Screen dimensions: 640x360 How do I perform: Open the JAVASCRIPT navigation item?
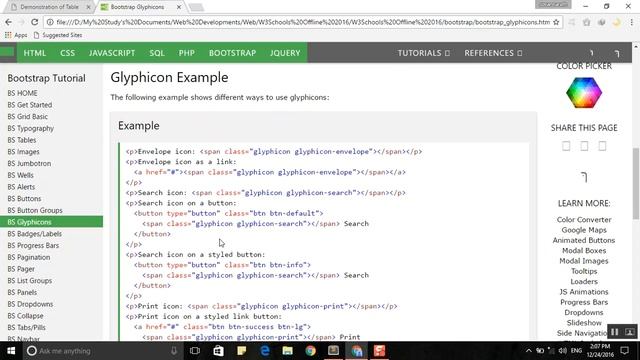click(112, 53)
